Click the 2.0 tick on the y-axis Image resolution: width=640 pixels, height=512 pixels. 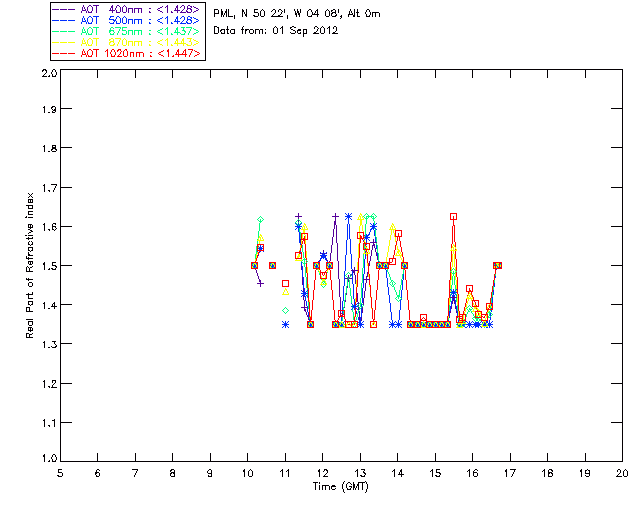click(47, 74)
